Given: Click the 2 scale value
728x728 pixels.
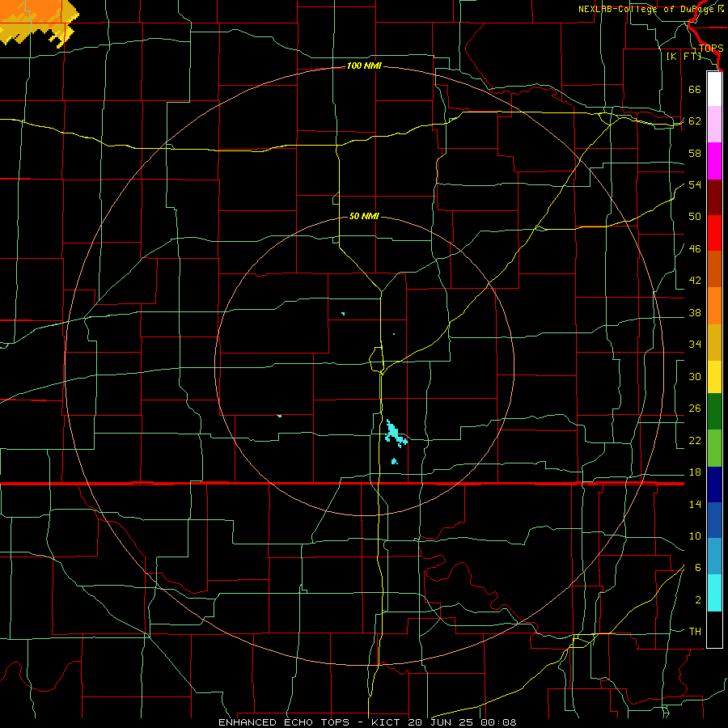Looking at the screenshot, I should [x=697, y=600].
